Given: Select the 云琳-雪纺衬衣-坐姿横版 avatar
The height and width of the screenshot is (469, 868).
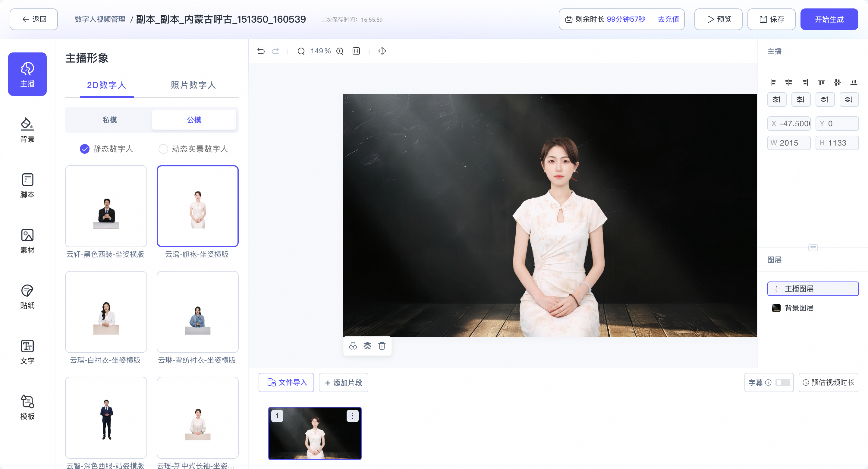Looking at the screenshot, I should (x=198, y=312).
